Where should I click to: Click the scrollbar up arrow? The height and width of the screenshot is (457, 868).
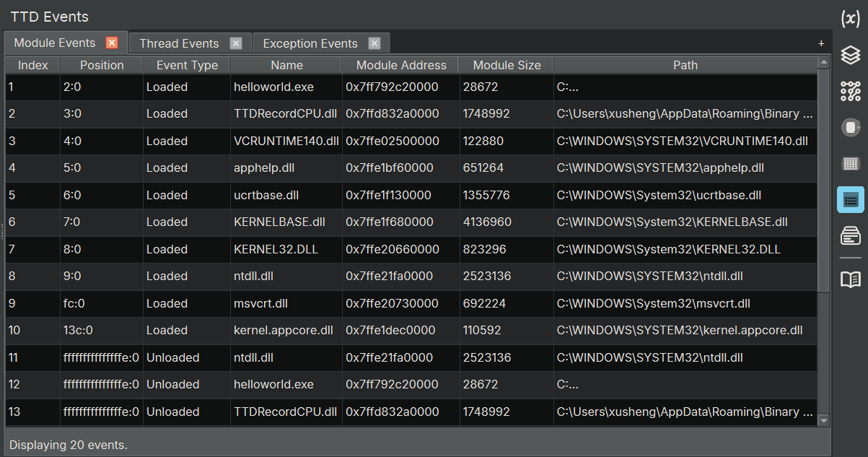(824, 63)
